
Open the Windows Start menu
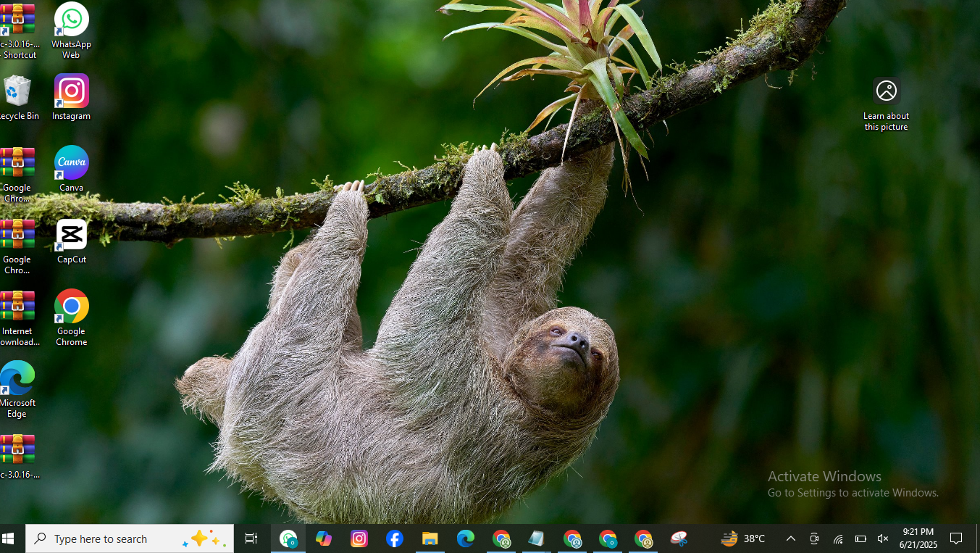click(x=9, y=539)
